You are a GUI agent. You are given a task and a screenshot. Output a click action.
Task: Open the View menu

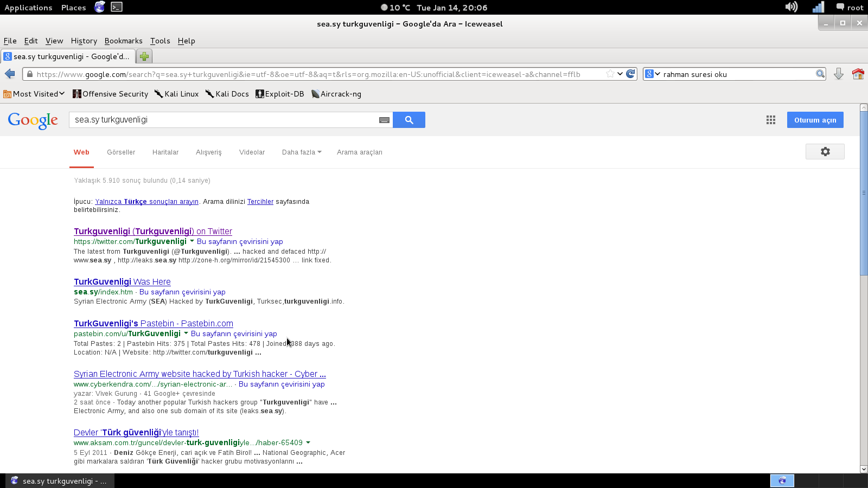click(x=54, y=41)
